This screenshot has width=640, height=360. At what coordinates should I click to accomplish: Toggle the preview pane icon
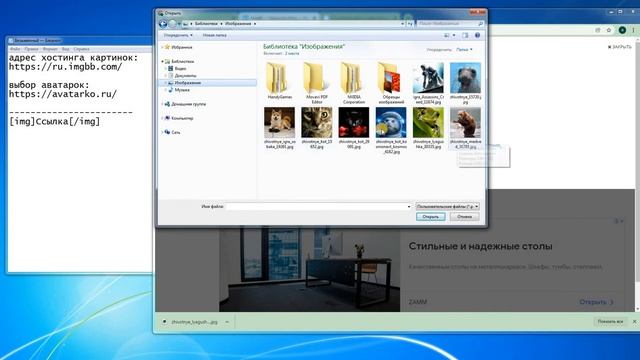[465, 36]
